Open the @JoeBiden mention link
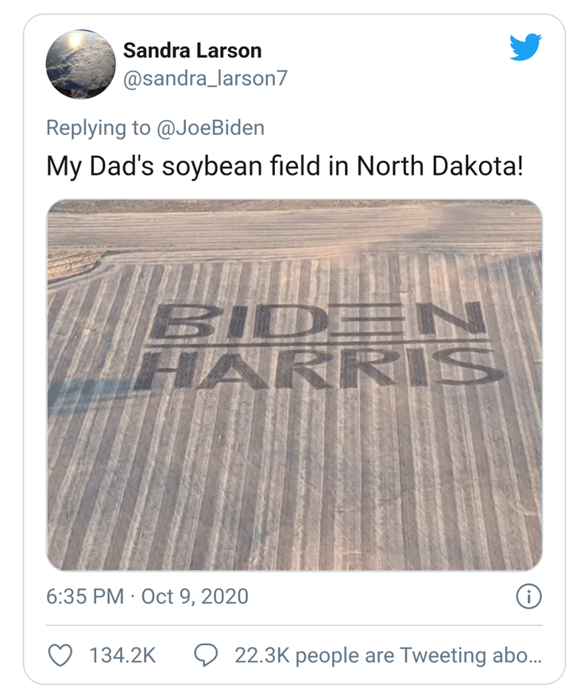Viewport: 588px width, 700px height. click(212, 127)
